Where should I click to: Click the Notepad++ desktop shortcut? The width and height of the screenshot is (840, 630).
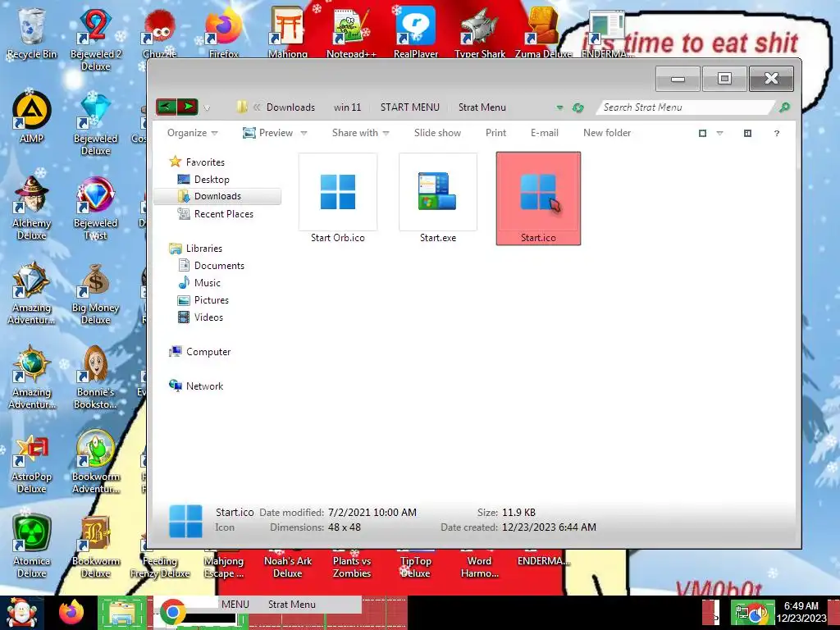[x=351, y=33]
